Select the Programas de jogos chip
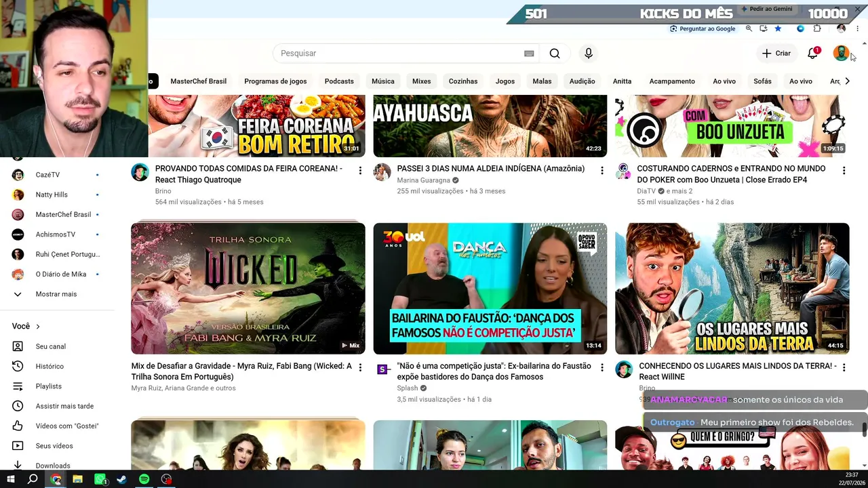 275,81
